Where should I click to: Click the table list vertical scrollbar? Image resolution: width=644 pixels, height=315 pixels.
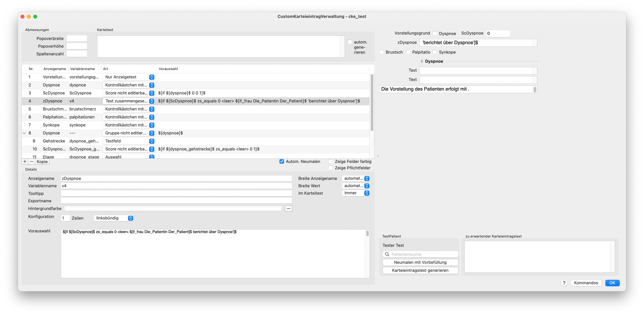coord(372,102)
